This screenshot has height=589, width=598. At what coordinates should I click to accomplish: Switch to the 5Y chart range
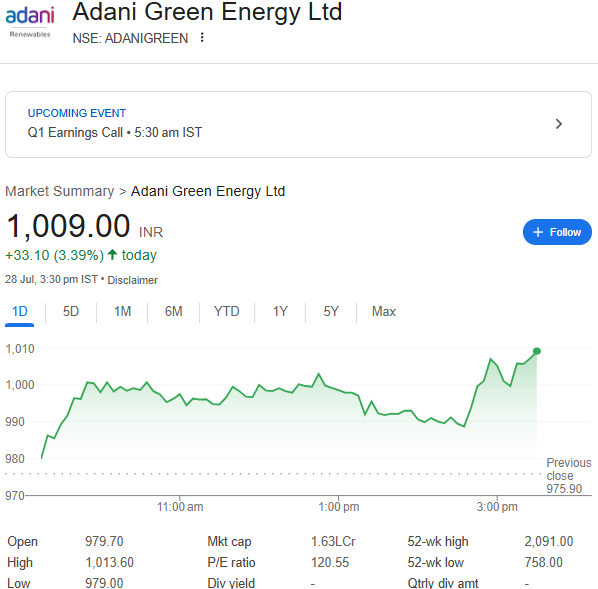pos(331,312)
